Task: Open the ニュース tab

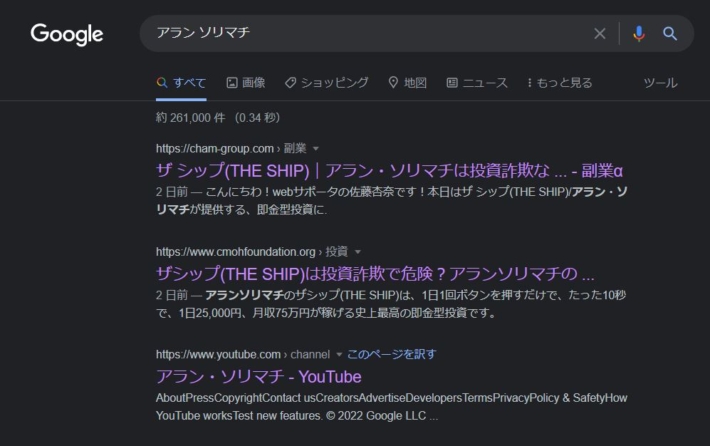Action: click(477, 82)
